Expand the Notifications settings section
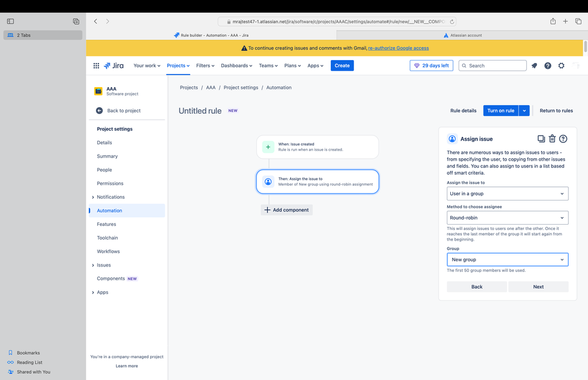 93,197
